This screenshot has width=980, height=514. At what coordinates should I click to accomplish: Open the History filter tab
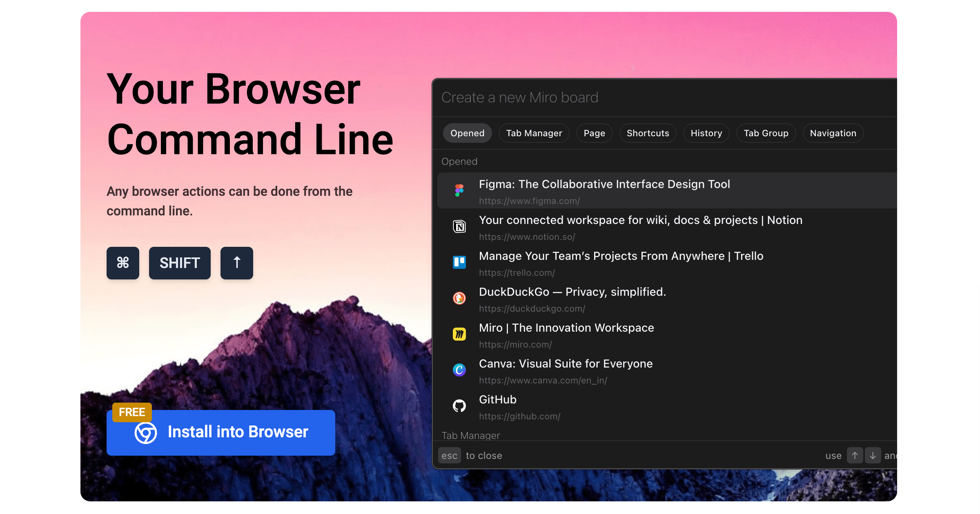tap(706, 133)
